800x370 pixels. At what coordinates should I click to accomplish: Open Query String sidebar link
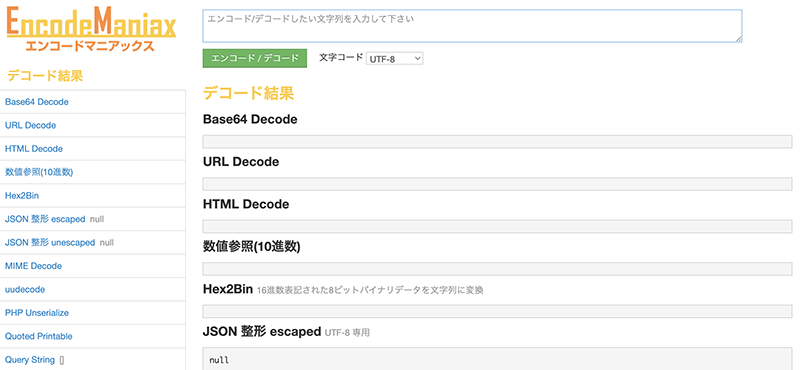[30, 360]
